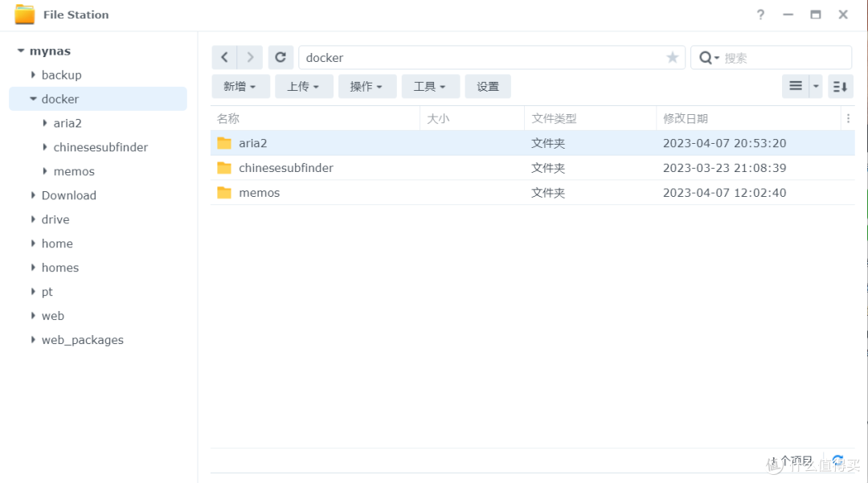Image resolution: width=868 pixels, height=483 pixels.
Task: Click the back navigation arrow
Action: coord(226,57)
